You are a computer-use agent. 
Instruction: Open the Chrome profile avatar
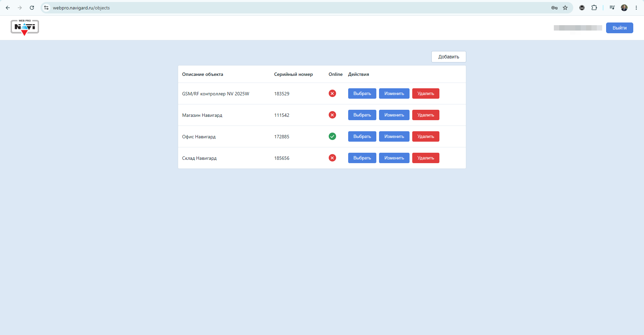point(624,8)
